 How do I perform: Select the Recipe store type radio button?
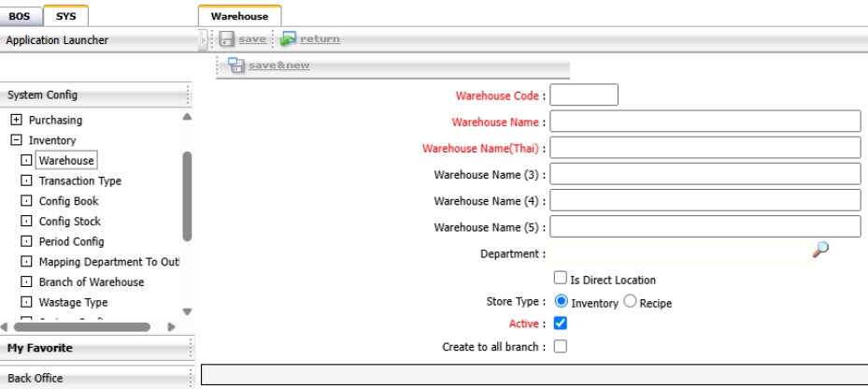pyautogui.click(x=630, y=302)
